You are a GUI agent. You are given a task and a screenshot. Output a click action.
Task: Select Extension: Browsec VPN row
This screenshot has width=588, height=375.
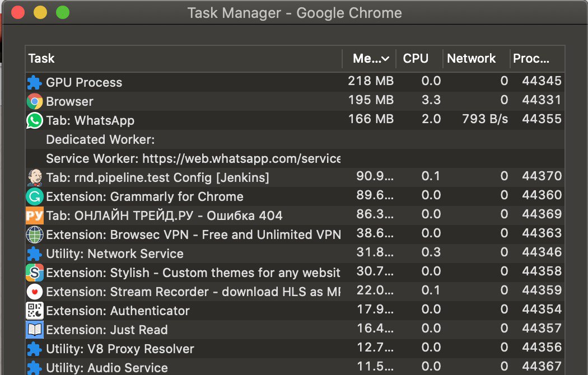pyautogui.click(x=295, y=235)
